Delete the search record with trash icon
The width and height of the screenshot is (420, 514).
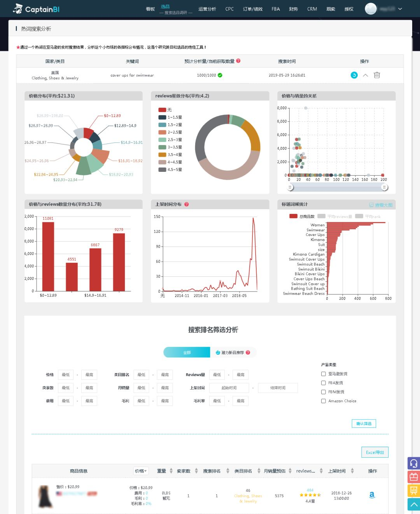(376, 75)
